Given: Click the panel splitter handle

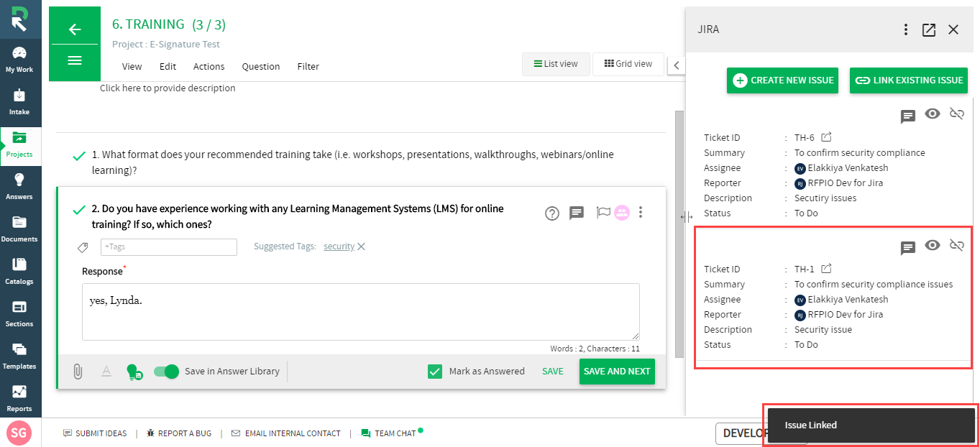Looking at the screenshot, I should click(x=686, y=217).
